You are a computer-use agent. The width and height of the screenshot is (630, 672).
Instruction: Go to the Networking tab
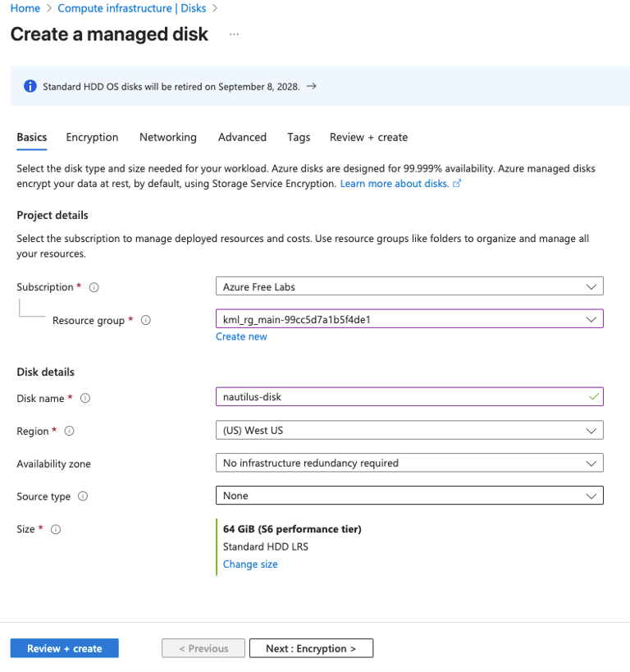tap(168, 137)
